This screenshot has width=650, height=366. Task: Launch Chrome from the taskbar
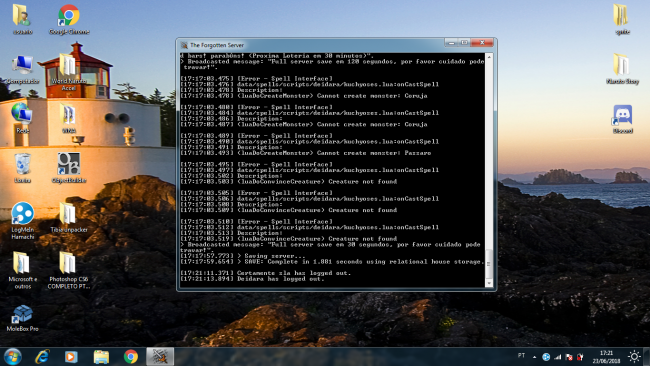click(x=131, y=356)
